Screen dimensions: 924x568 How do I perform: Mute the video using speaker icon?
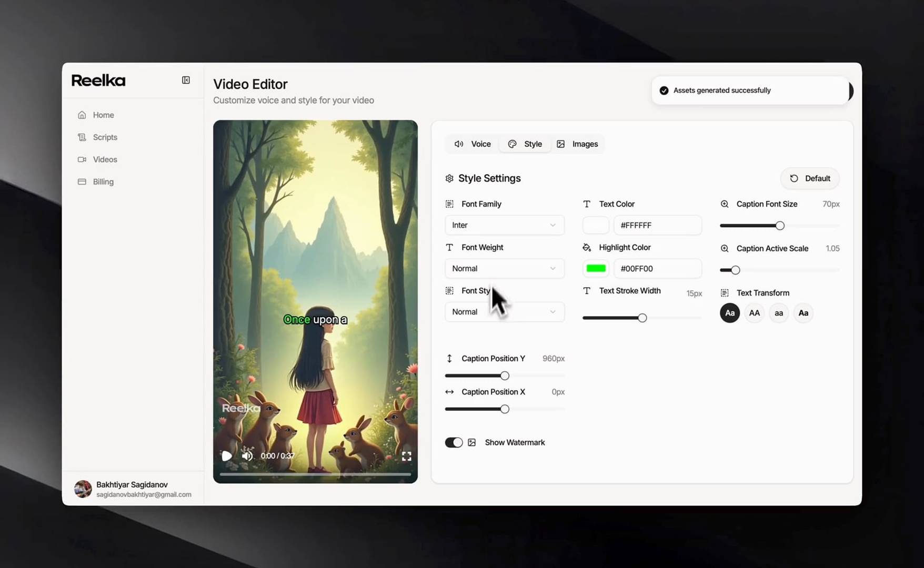247,456
